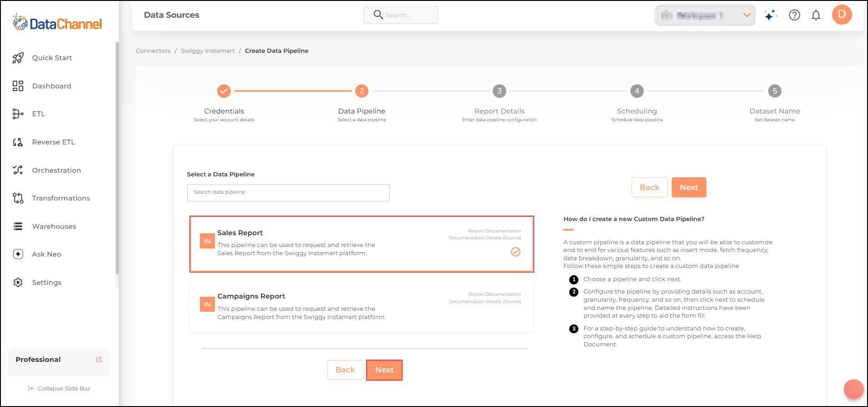
Task: Open the Settings gear icon
Action: 18,283
